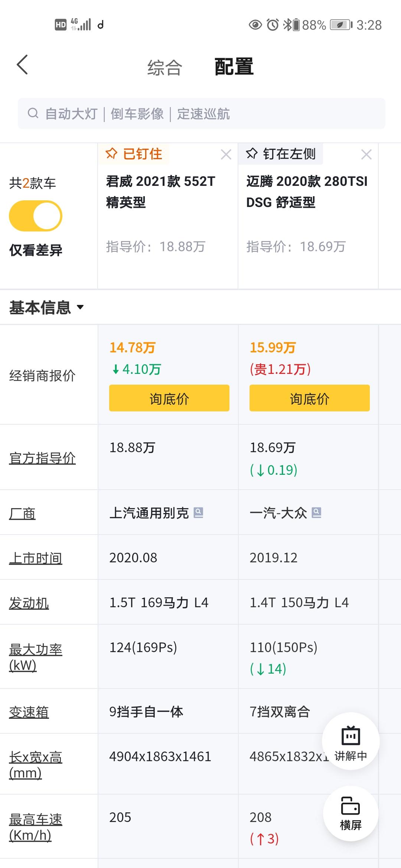Collapse the 基本信息 section

click(46, 308)
